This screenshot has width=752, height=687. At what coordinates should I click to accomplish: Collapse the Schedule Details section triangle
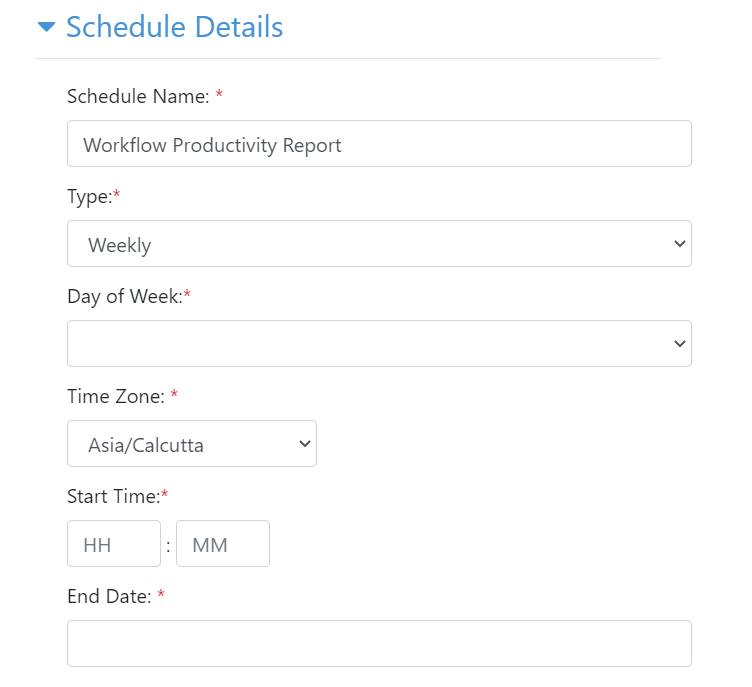coord(47,26)
